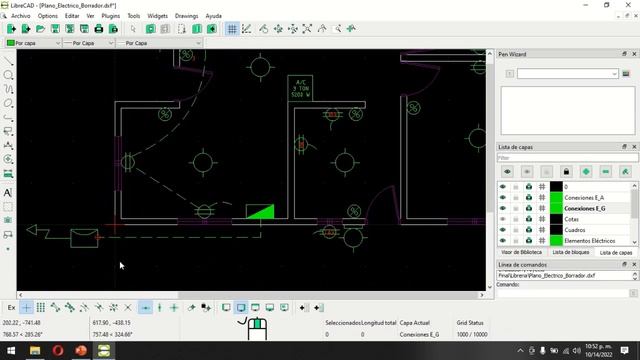Select the Curve tool in left toolbar
Screen dimensions: 640x360
point(8,89)
